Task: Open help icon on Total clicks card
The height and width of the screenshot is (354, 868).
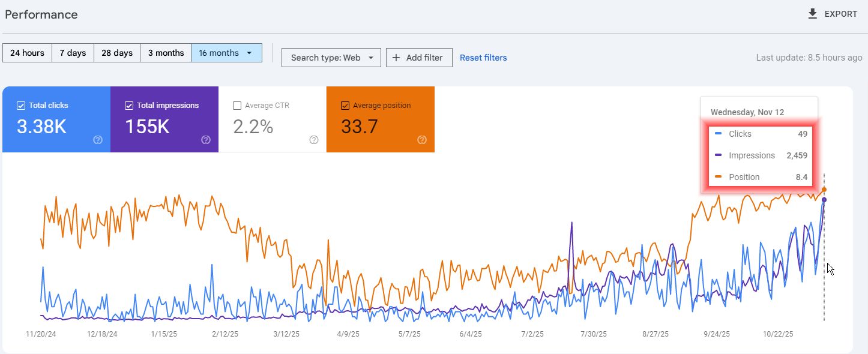Action: click(98, 140)
